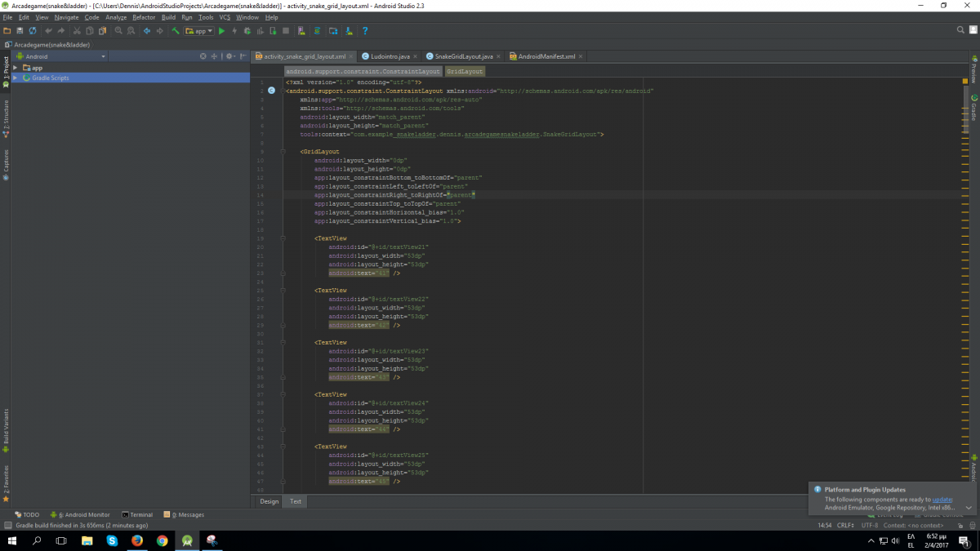Open the TODO tool window
980x551 pixels.
(26, 515)
